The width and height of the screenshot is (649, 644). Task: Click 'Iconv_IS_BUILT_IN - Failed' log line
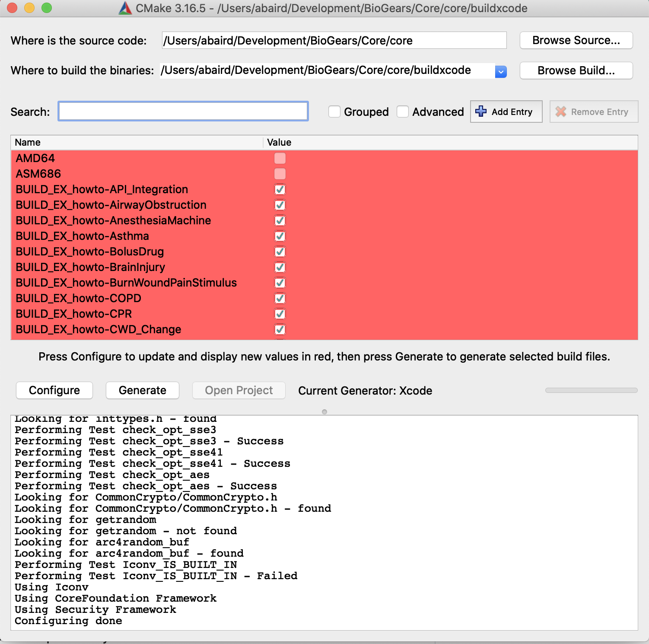(x=156, y=576)
